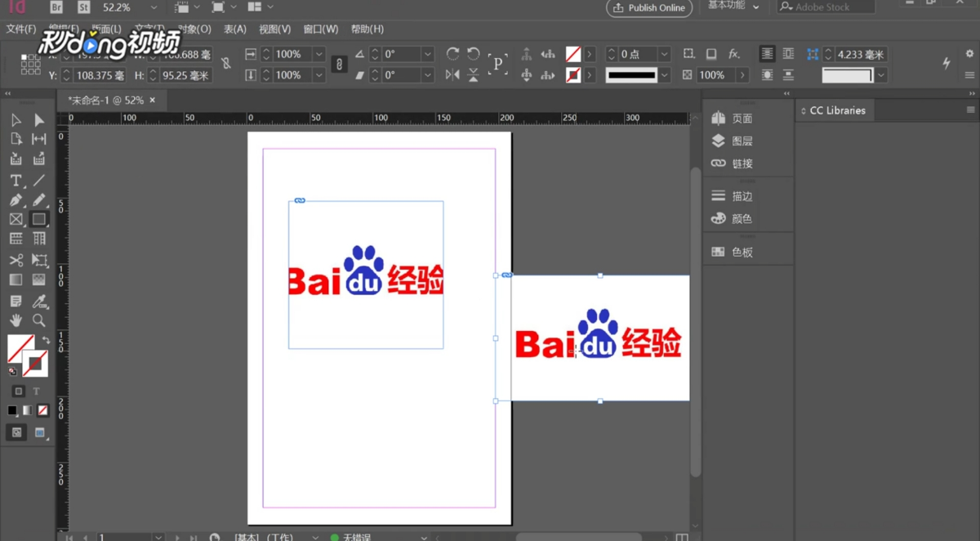Screen dimensions: 980x541
Task: Open the 图层 layers panel
Action: (x=733, y=141)
